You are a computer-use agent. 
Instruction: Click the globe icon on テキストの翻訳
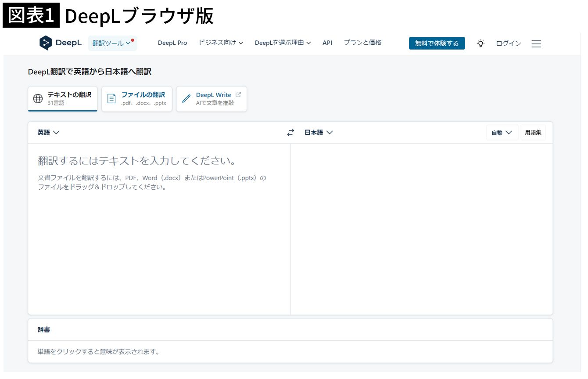38,99
